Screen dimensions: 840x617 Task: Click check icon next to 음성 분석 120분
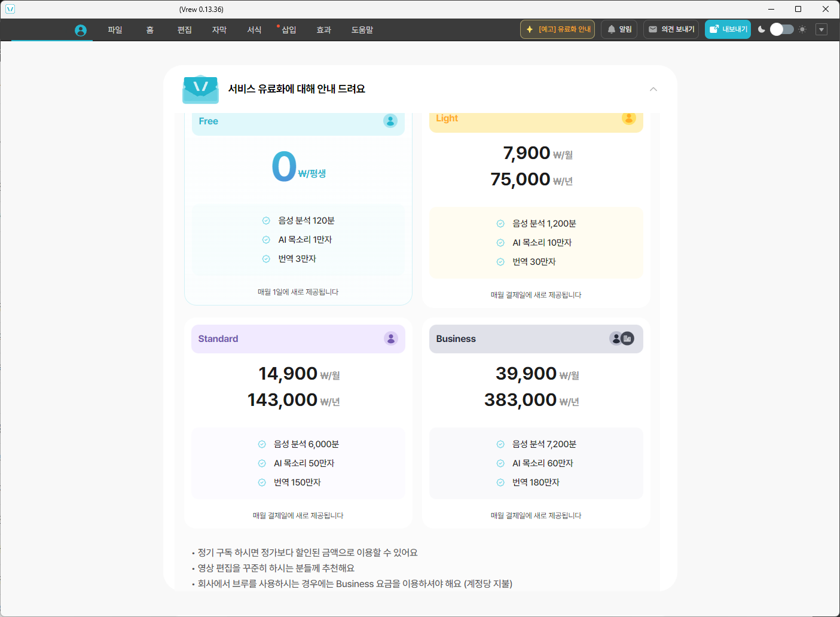click(x=266, y=221)
